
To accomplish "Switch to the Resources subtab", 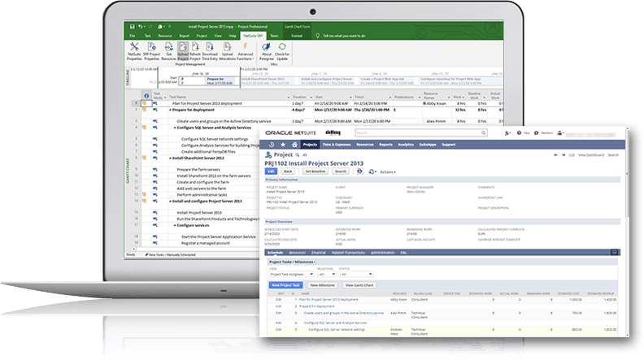I will click(x=297, y=253).
